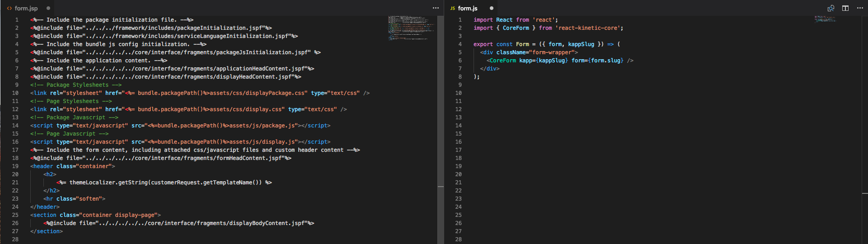Click the minimap of form.js editor
This screenshot has height=244, width=868.
click(x=825, y=19)
